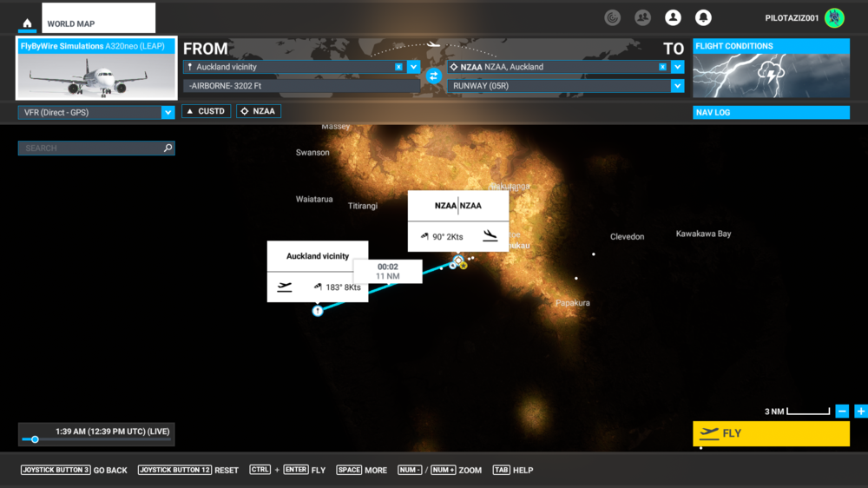Click the Auckland vicinity popup title
868x488 pixels.
[x=318, y=256]
